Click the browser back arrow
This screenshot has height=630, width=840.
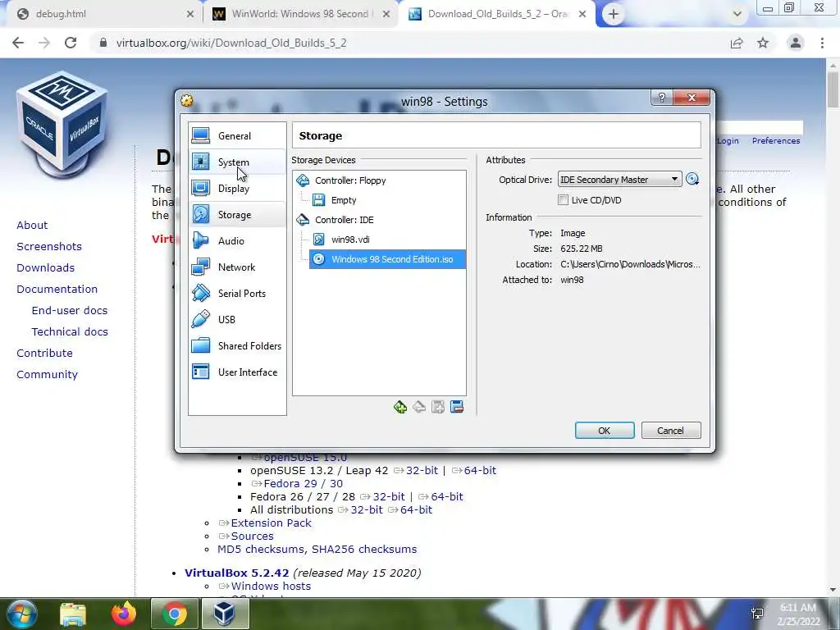tap(18, 43)
